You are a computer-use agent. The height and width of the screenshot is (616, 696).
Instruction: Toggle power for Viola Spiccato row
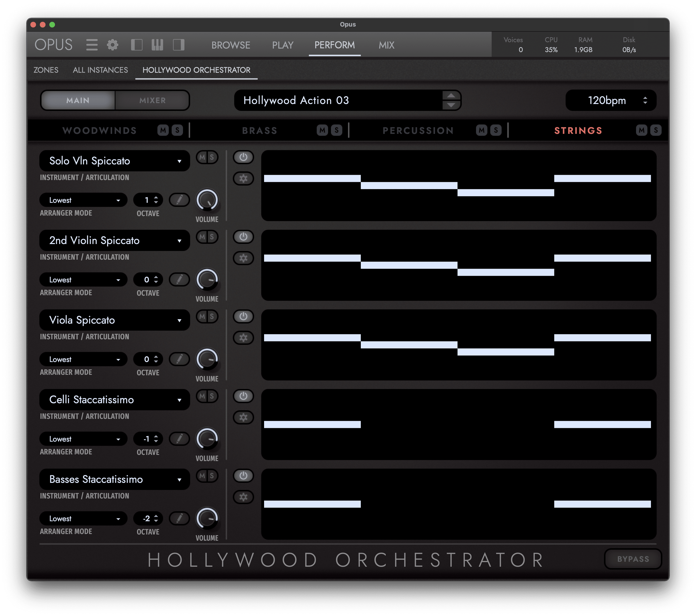point(243,317)
